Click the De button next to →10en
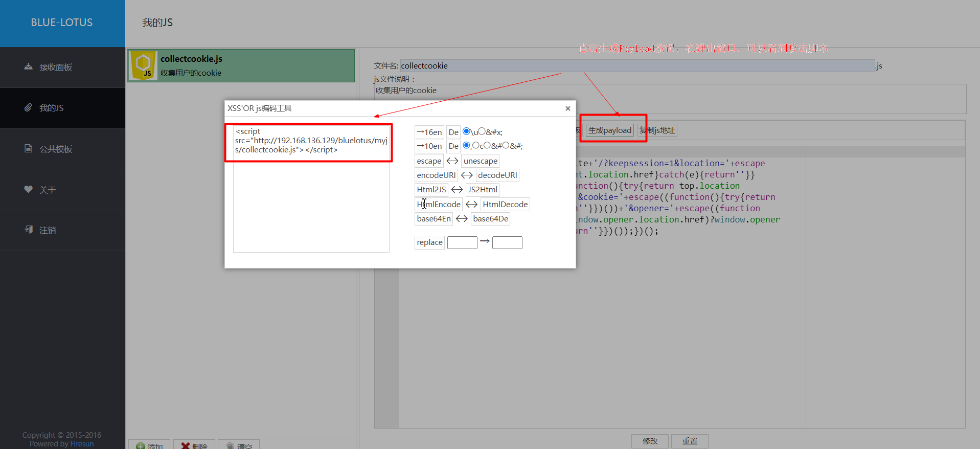Screen dimensions: 980x449 tap(453, 146)
